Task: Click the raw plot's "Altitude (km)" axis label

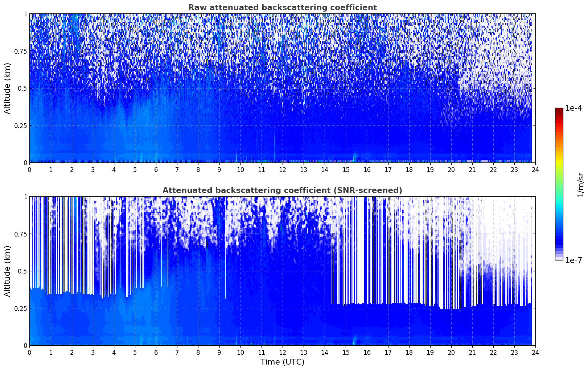Action: (8, 88)
